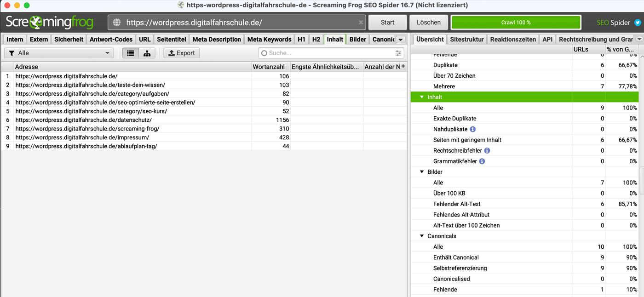Switch to tree structure view icon
This screenshot has width=644, height=297.
147,53
